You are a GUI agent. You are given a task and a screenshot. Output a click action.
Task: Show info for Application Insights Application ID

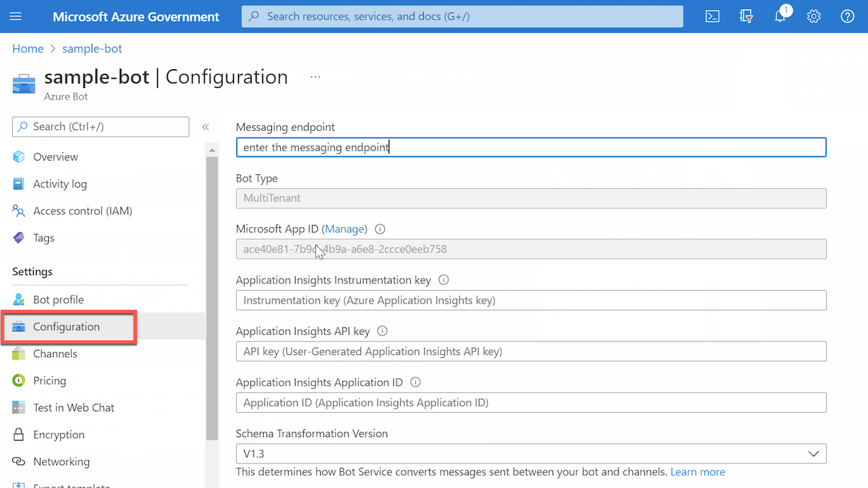click(416, 382)
